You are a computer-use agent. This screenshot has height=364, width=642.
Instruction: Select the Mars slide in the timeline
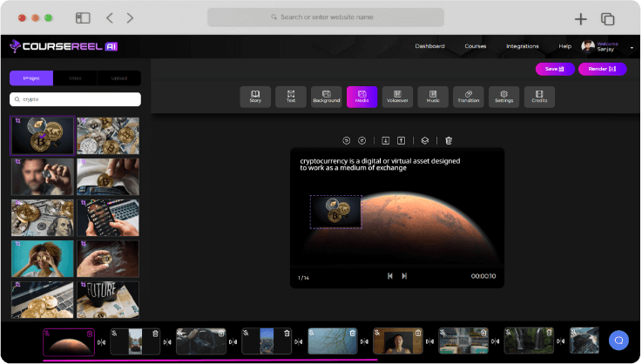(x=69, y=342)
